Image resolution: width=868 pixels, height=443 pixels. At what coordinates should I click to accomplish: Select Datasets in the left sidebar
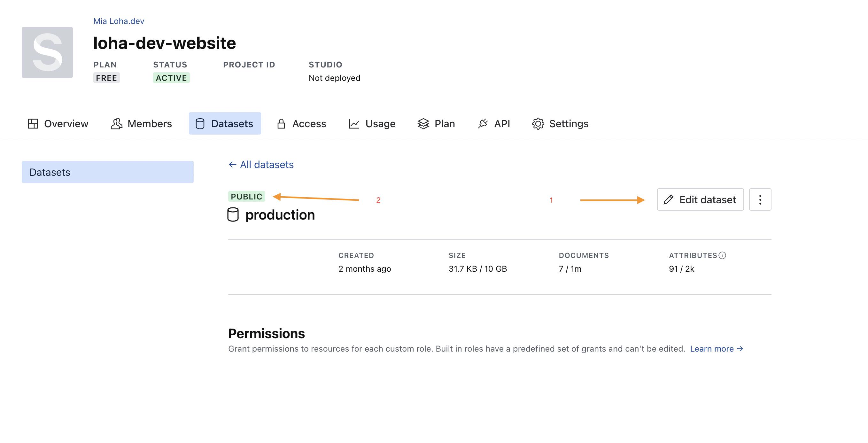point(107,172)
